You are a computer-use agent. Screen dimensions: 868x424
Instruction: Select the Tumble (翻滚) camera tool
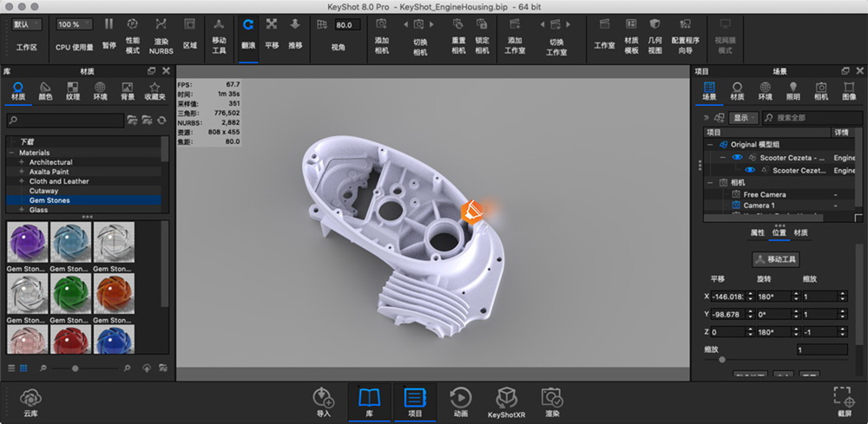(248, 25)
